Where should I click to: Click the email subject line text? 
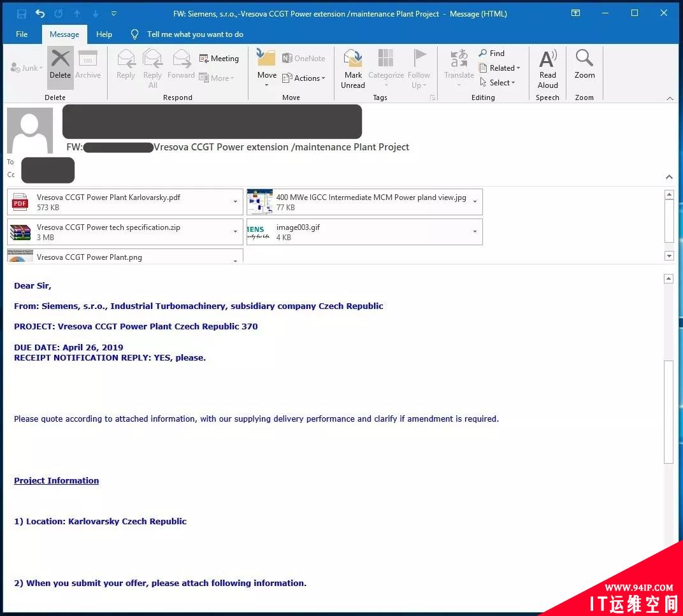point(238,147)
